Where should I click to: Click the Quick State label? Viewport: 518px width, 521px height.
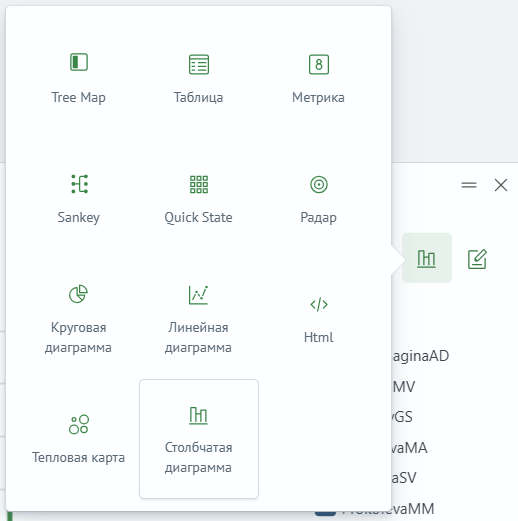pyautogui.click(x=198, y=218)
